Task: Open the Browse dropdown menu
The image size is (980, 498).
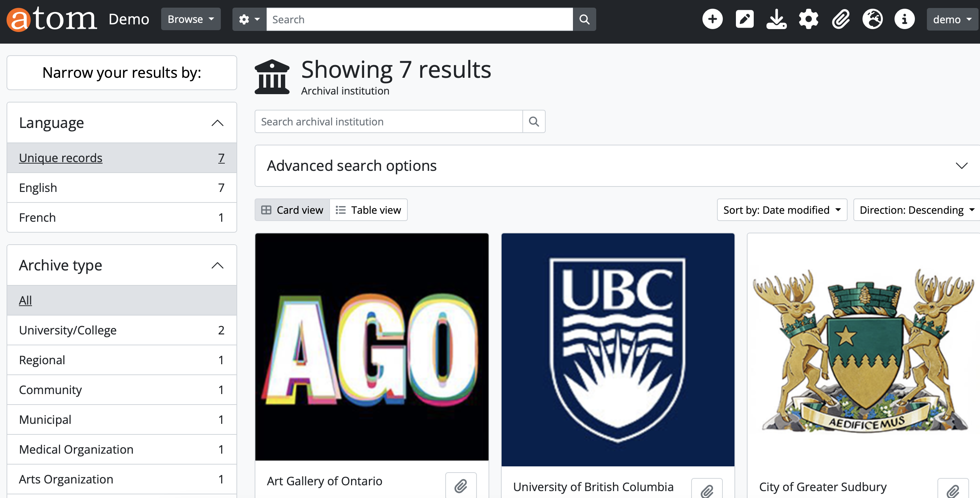Action: tap(191, 19)
